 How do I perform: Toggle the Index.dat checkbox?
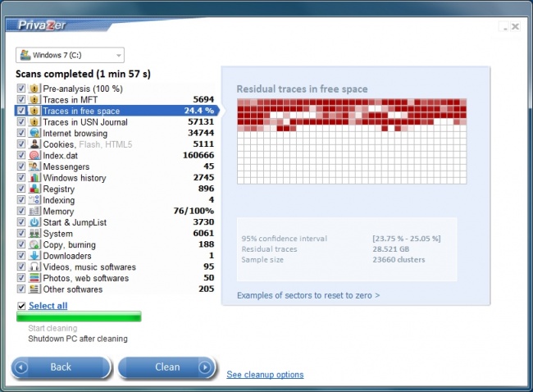[21, 155]
